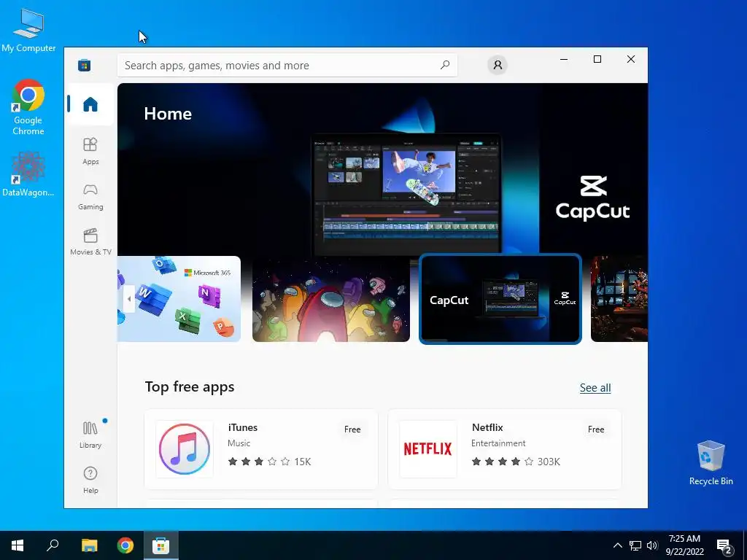Open taskbar search
This screenshot has height=560, width=747.
(53, 545)
